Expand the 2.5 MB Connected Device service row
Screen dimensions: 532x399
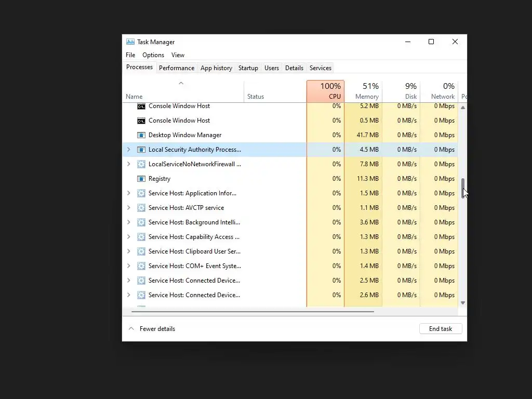click(129, 281)
